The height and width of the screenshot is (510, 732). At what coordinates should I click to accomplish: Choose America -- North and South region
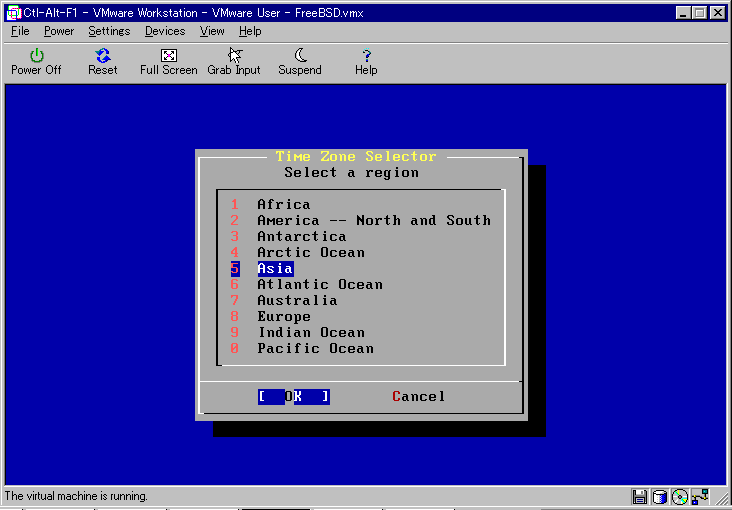click(x=373, y=221)
